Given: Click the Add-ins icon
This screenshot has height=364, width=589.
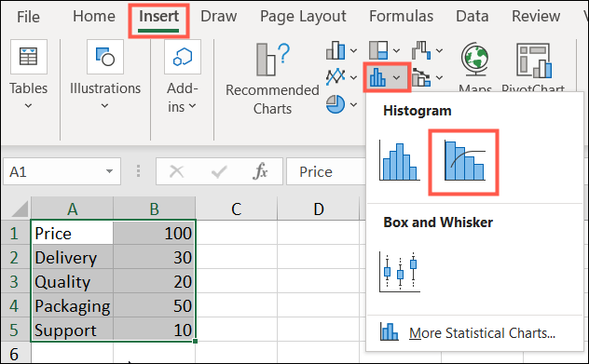Looking at the screenshot, I should [183, 57].
